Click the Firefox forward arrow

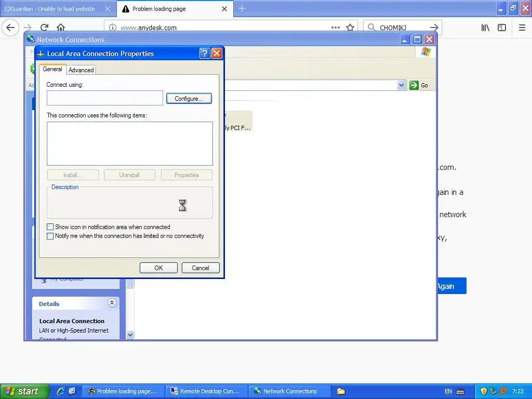(28, 28)
